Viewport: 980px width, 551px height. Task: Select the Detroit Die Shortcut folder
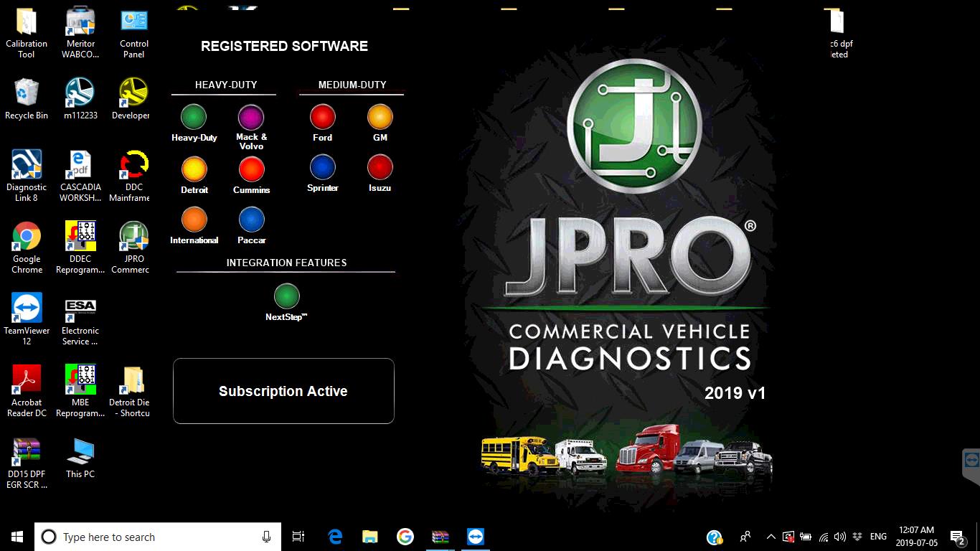131,391
